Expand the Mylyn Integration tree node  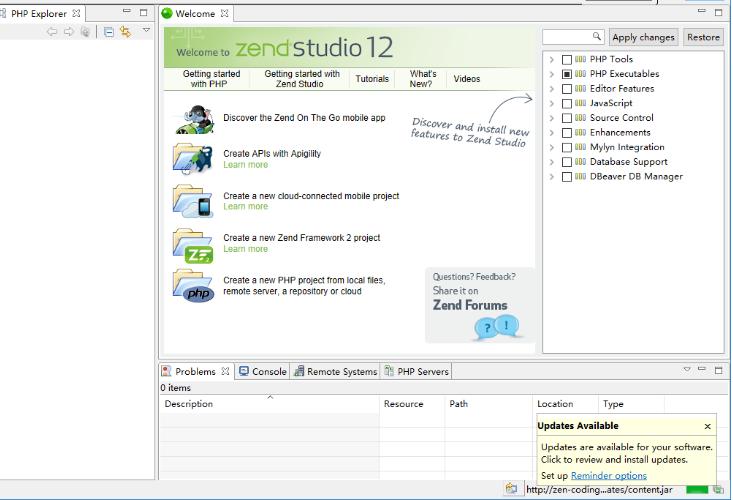552,147
